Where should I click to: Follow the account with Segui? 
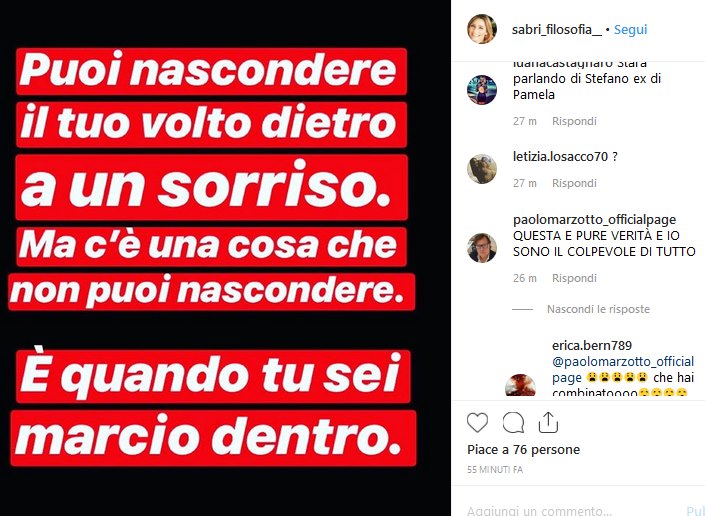(x=630, y=30)
